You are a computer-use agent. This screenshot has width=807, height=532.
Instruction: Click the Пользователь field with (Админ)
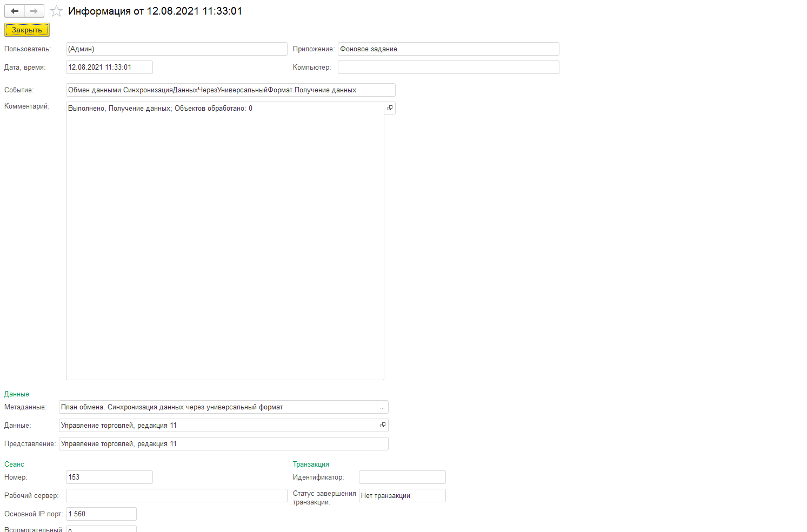coord(176,49)
